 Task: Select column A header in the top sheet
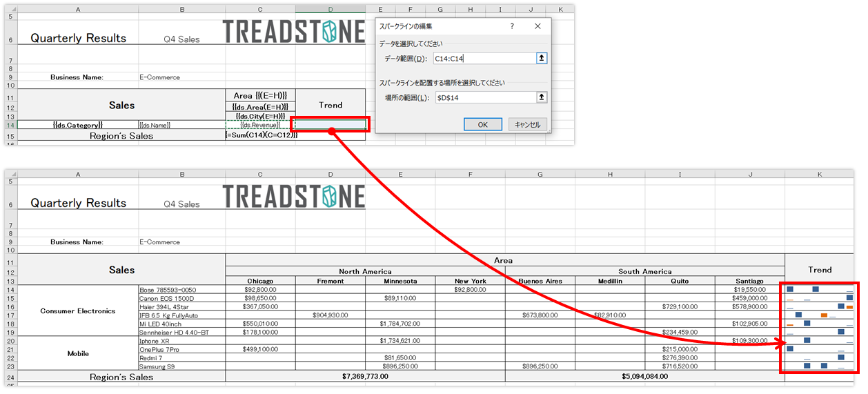[x=77, y=8]
